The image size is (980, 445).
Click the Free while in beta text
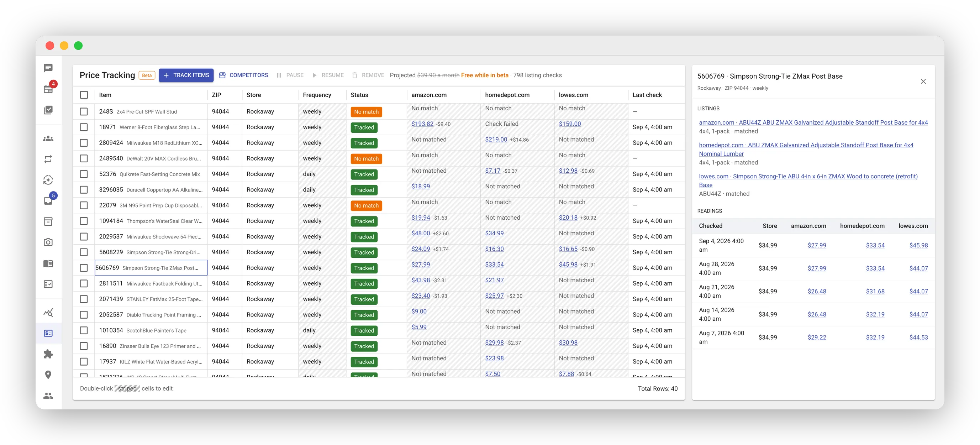pyautogui.click(x=485, y=75)
